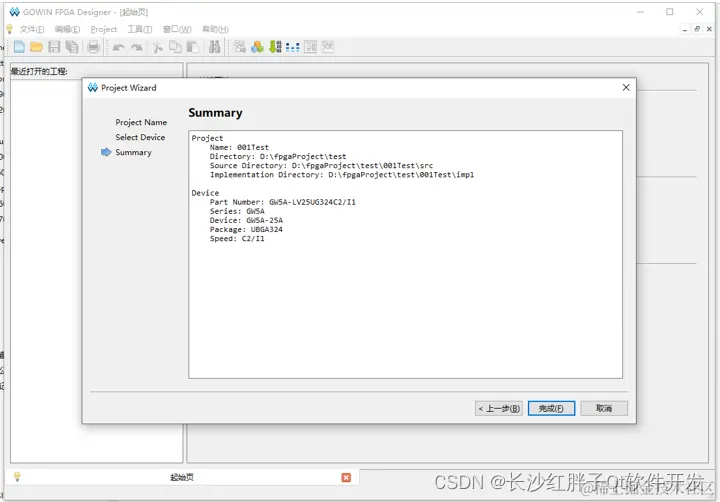Click the Find binoculars icon
This screenshot has height=502, width=720.
(214, 47)
